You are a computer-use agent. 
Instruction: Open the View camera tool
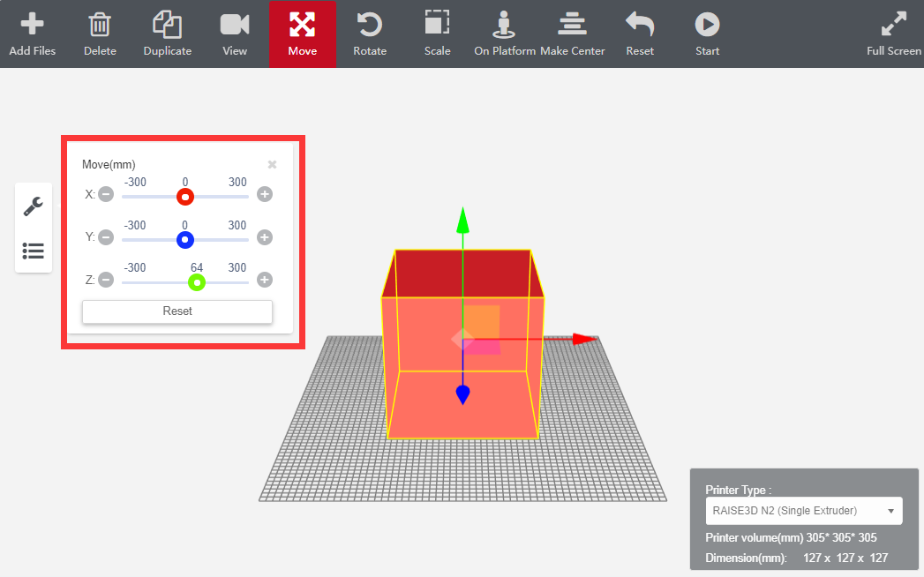click(x=234, y=24)
